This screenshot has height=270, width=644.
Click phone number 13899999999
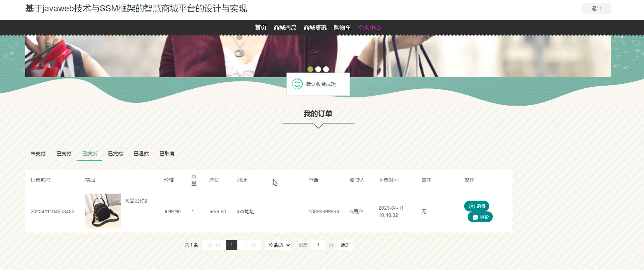[x=324, y=211]
